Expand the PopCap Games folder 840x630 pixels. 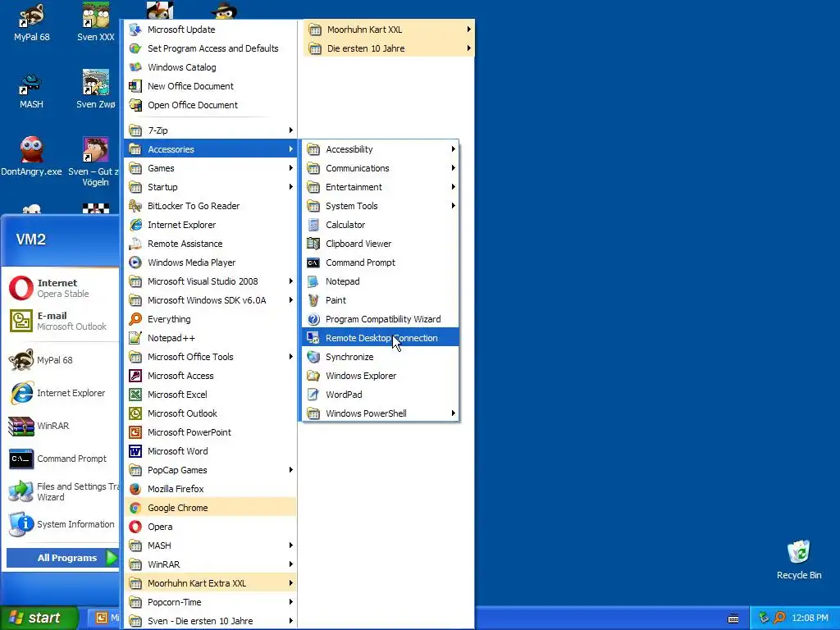click(x=211, y=470)
